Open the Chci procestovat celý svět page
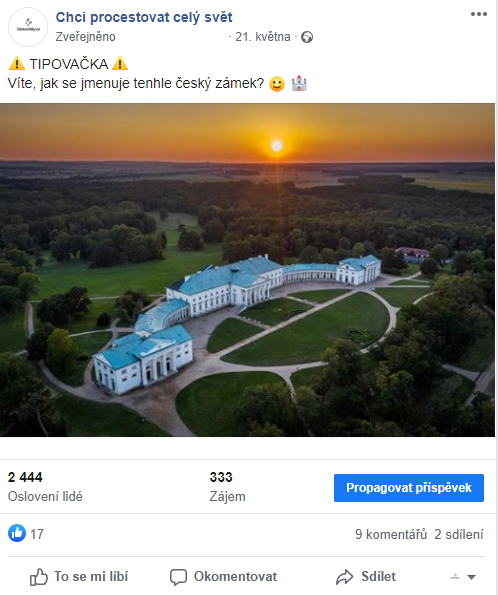 tap(144, 17)
